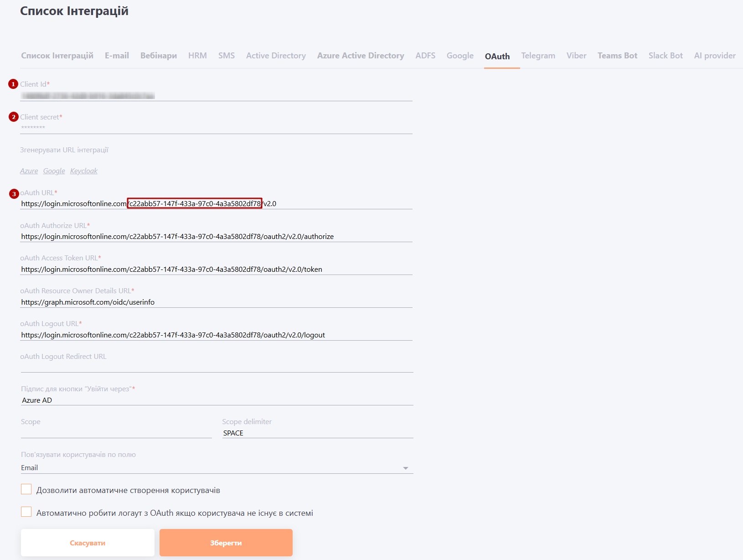Viewport: 743px width, 560px height.
Task: Go to the Teams Bot tab
Action: point(617,56)
